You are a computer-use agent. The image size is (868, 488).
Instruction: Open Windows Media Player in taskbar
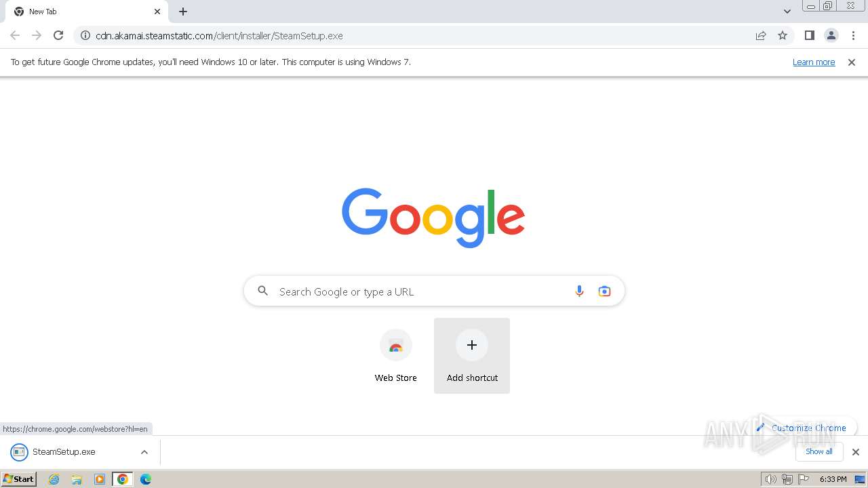100,479
